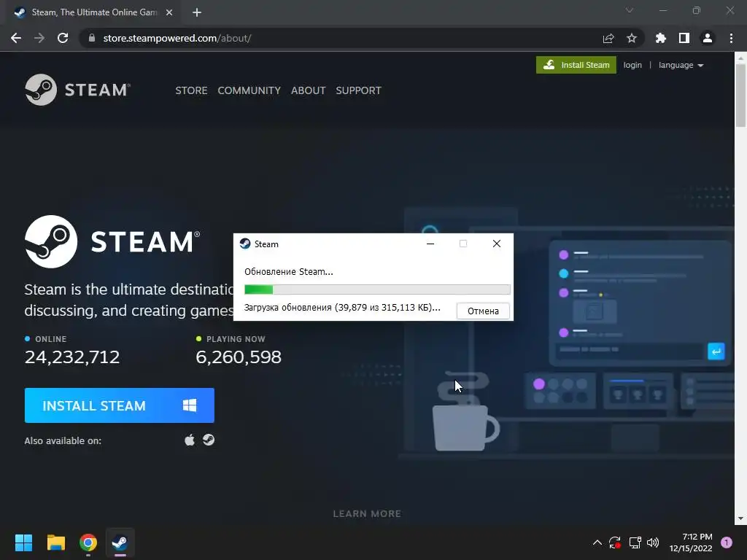This screenshot has width=747, height=560.
Task: Click the volume speaker tray icon
Action: 653,542
